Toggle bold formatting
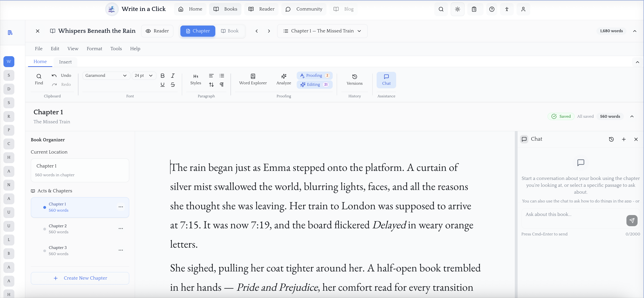Image resolution: width=644 pixels, height=298 pixels. pyautogui.click(x=163, y=75)
